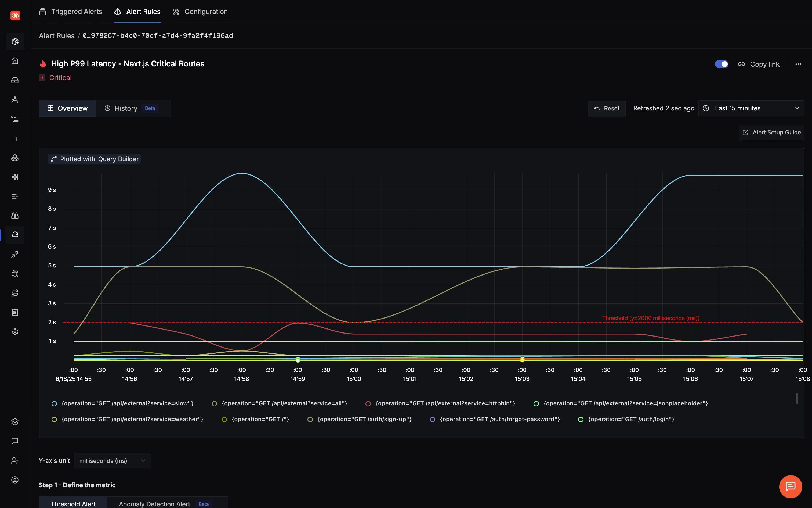
Task: Click the invite-user plus-person sidebar icon
Action: (x=15, y=461)
